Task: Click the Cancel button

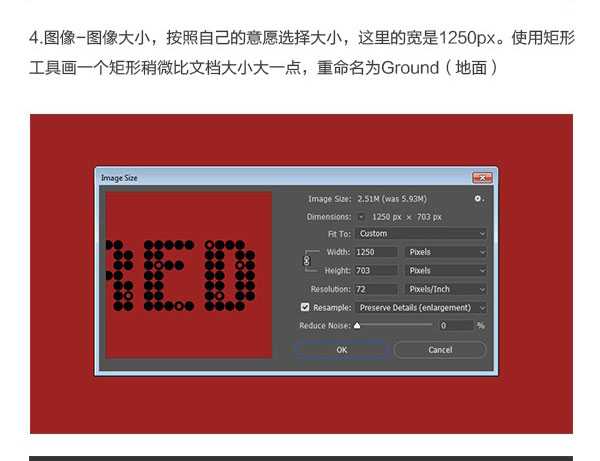Action: point(440,350)
